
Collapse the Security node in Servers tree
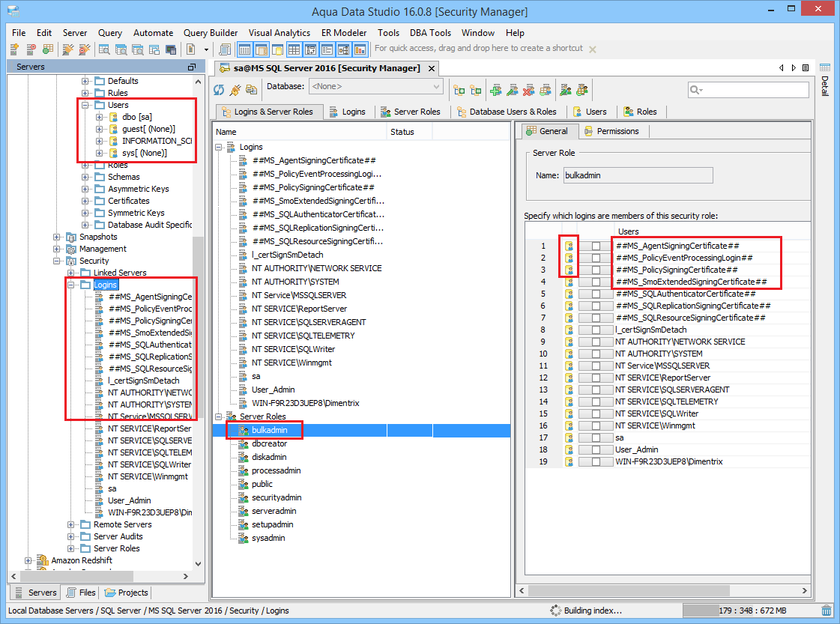(x=56, y=261)
